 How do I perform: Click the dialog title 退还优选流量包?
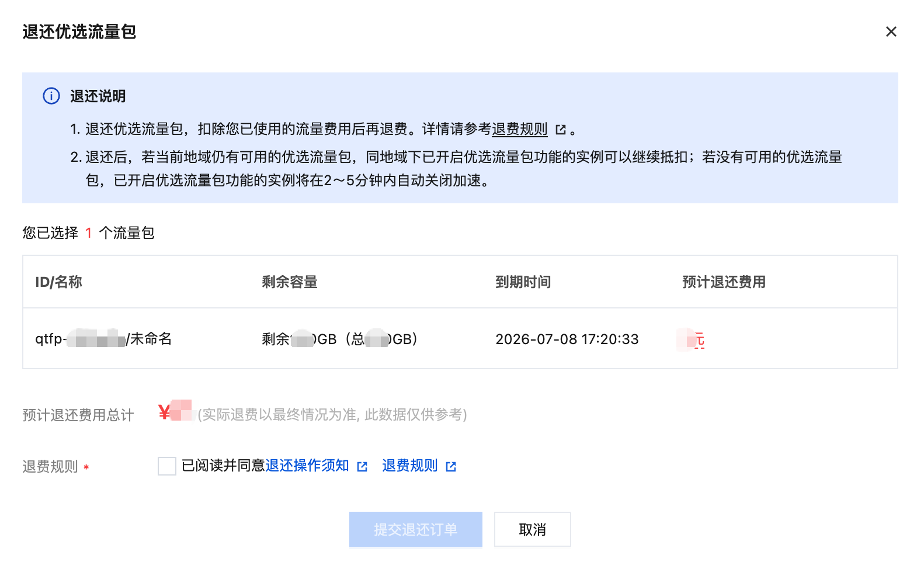[x=79, y=32]
